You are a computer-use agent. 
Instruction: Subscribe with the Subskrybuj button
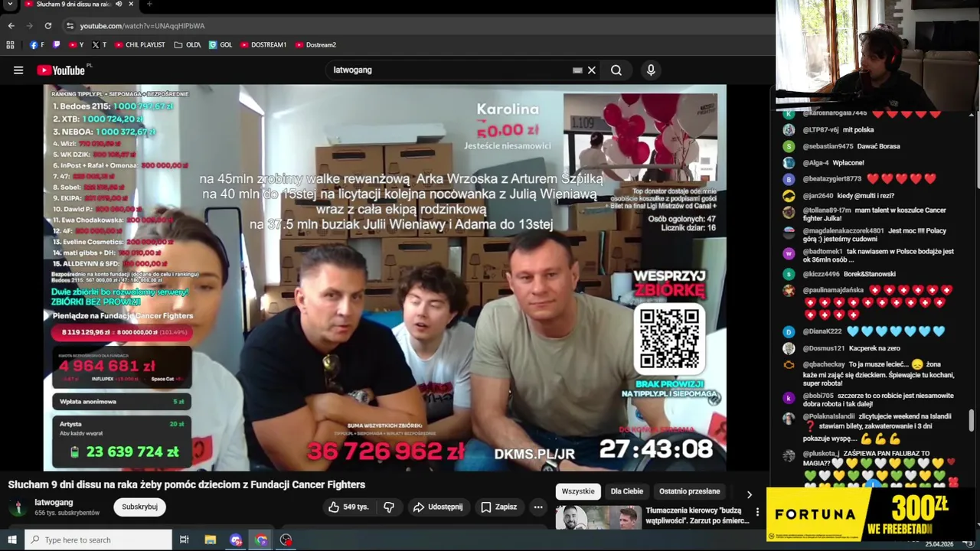(139, 507)
